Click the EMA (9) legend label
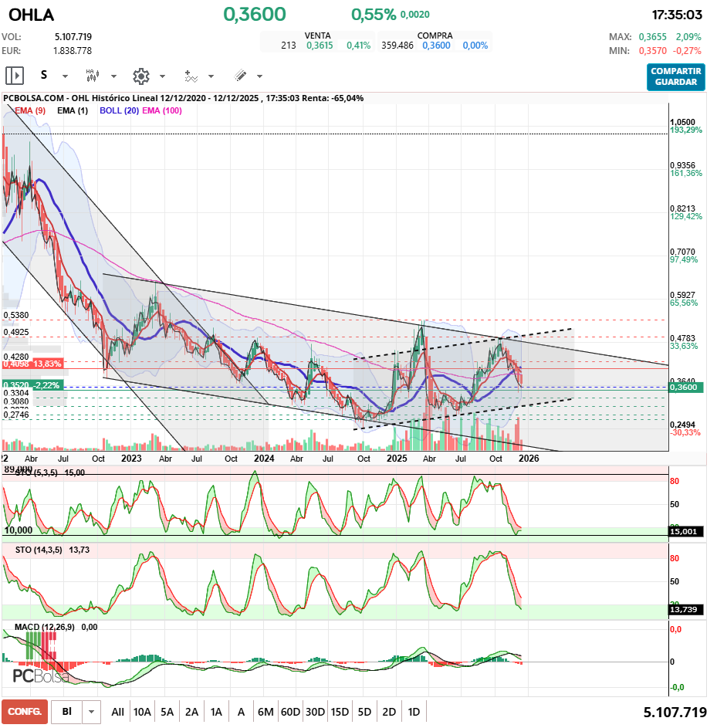717x728 pixels. click(30, 110)
